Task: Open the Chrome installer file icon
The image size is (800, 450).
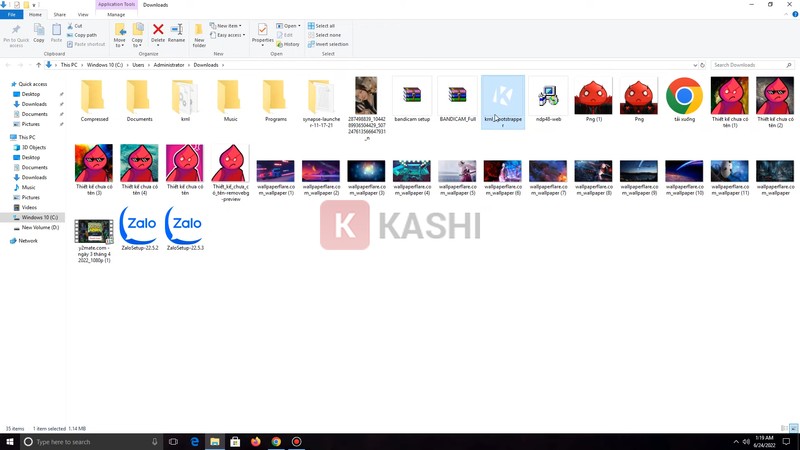Action: tap(684, 96)
